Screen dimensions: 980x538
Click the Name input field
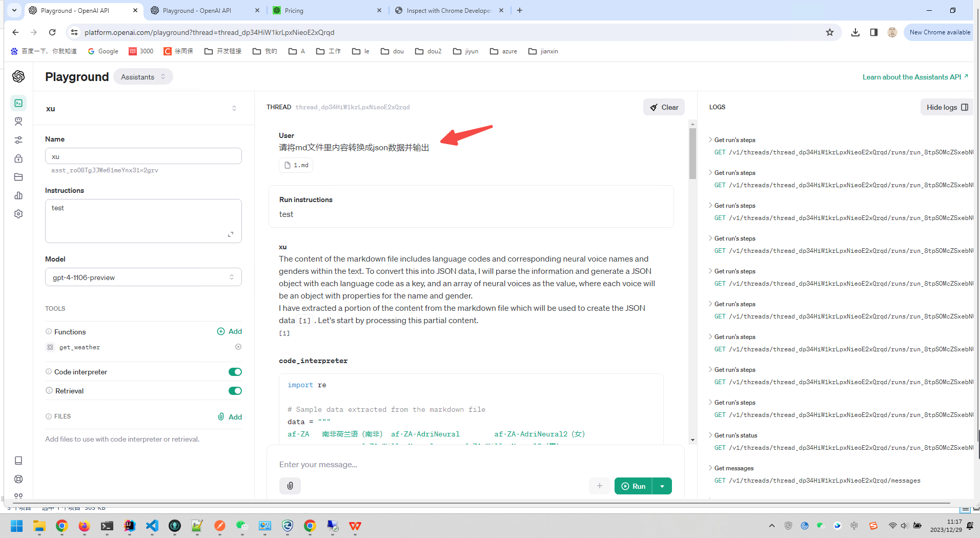pos(144,156)
